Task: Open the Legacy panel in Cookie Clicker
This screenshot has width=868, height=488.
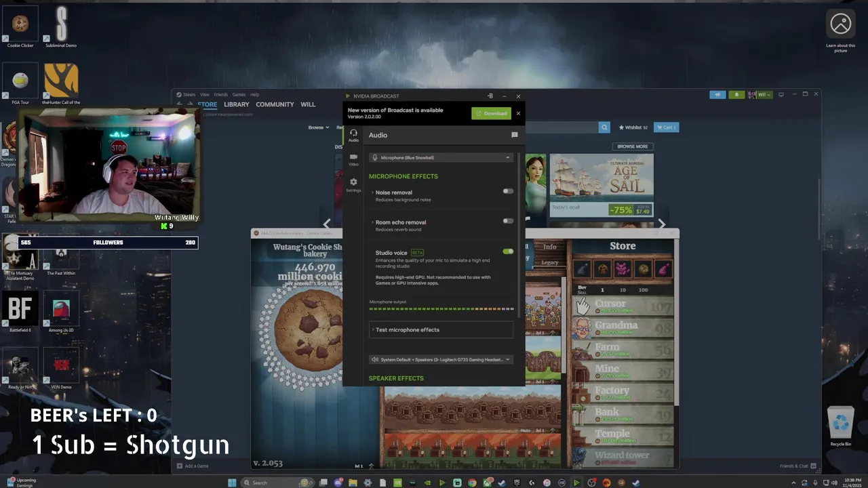Action: (550, 262)
